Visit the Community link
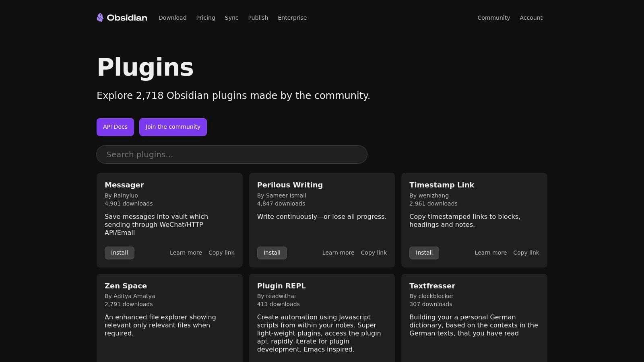 pos(493,18)
